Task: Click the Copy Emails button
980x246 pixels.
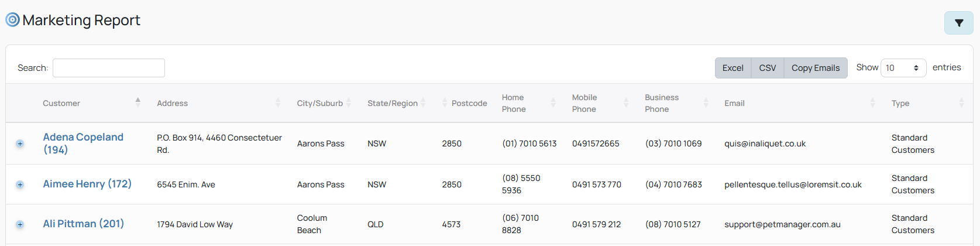Action: click(816, 68)
